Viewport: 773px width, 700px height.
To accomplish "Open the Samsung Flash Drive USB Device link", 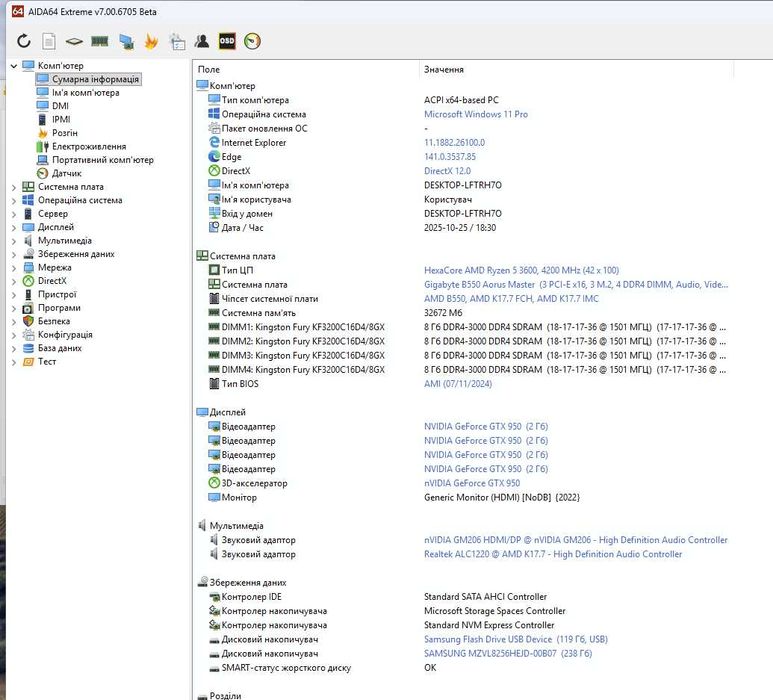I will pos(516,639).
